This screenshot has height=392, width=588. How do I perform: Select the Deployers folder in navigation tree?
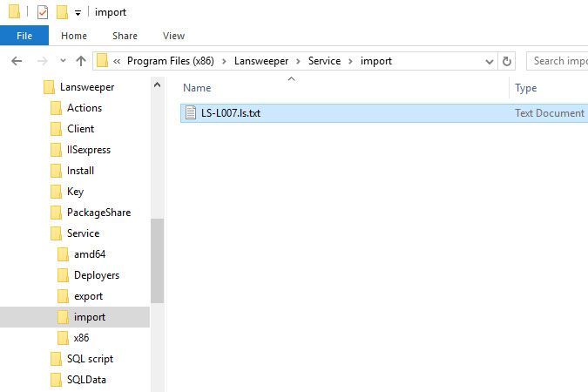click(96, 275)
